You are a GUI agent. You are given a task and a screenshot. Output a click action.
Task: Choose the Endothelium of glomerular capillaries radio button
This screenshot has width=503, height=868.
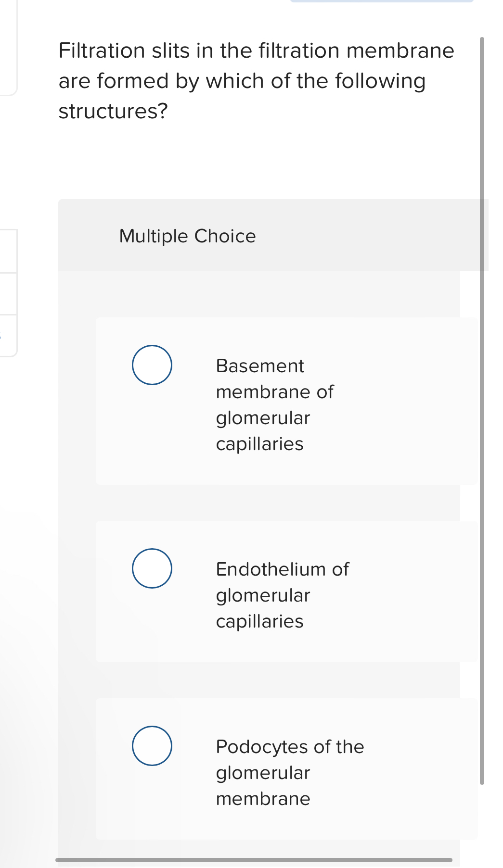(x=152, y=568)
